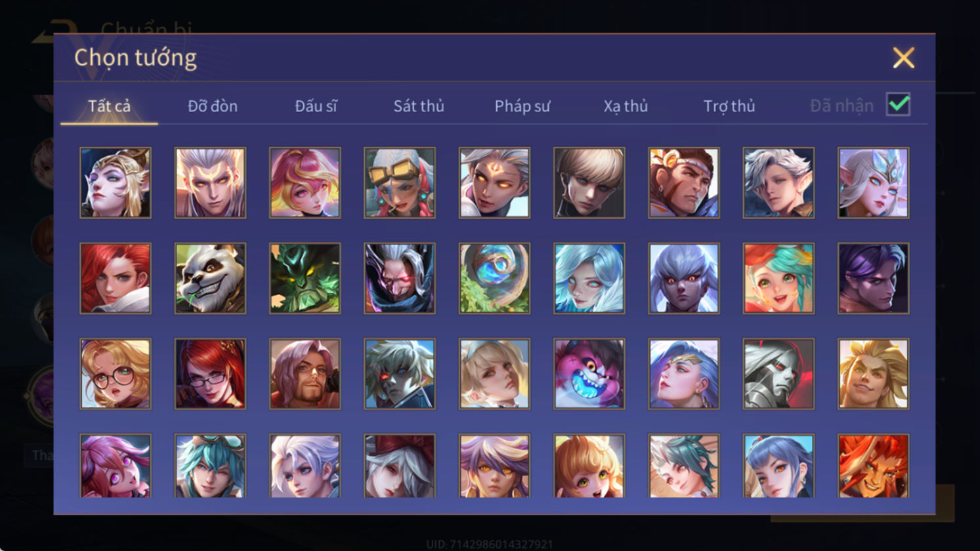This screenshot has height=551, width=980.
Task: Pick the hero wearing yellow goggles
Action: click(400, 182)
